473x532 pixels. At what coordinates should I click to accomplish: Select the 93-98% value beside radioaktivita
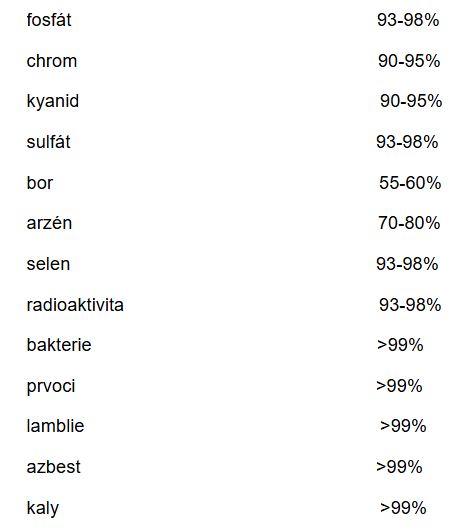pos(410,305)
